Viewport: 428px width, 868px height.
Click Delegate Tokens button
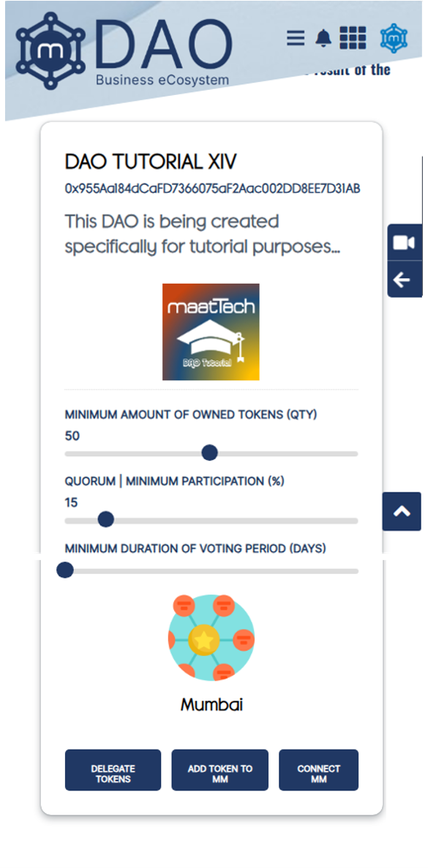(113, 770)
